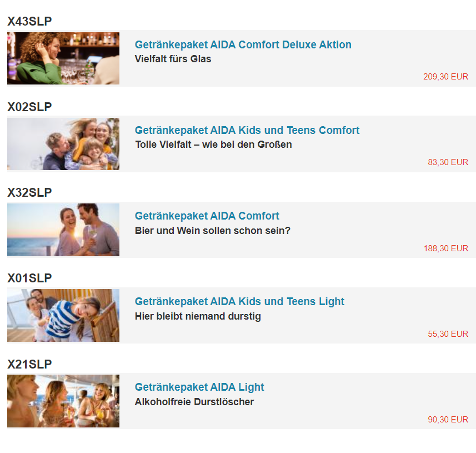The width and height of the screenshot is (476, 453).
Task: Click the subtitle Alkoholfreie Durstlöscher
Action: (194, 402)
